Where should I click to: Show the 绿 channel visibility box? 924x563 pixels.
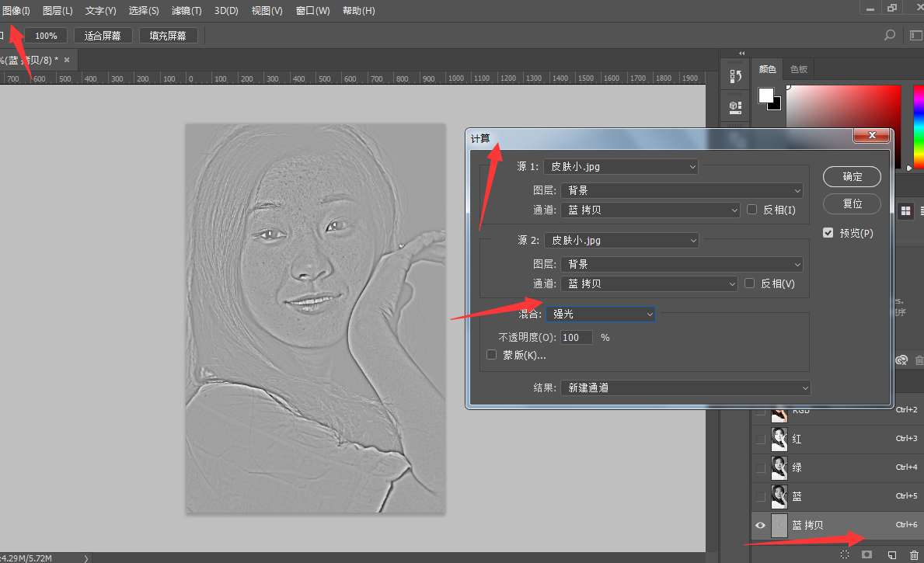pyautogui.click(x=761, y=467)
